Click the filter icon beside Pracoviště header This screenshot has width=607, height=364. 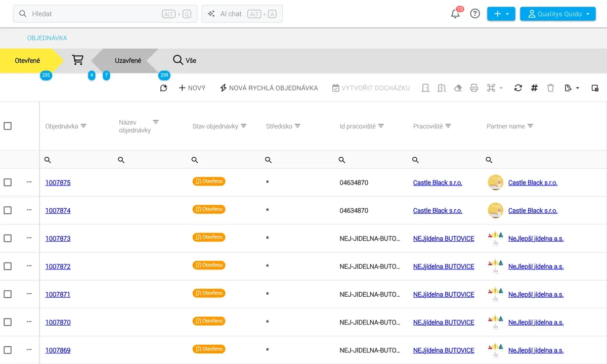[448, 126]
